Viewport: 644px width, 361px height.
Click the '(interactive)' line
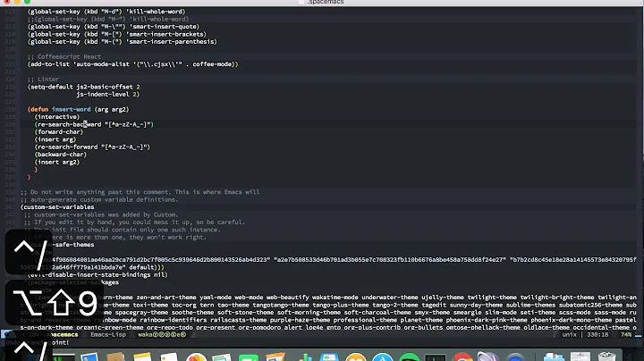(x=57, y=117)
